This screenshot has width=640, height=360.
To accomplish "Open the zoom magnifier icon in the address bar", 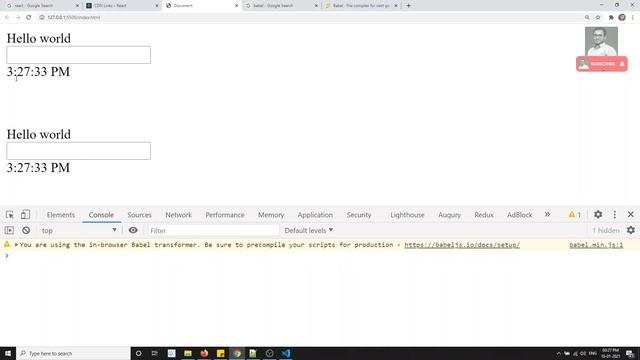I will tap(587, 18).
